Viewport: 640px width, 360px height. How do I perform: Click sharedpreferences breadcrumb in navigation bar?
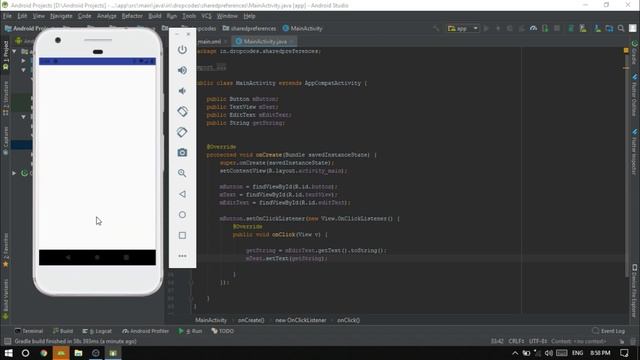click(x=249, y=29)
